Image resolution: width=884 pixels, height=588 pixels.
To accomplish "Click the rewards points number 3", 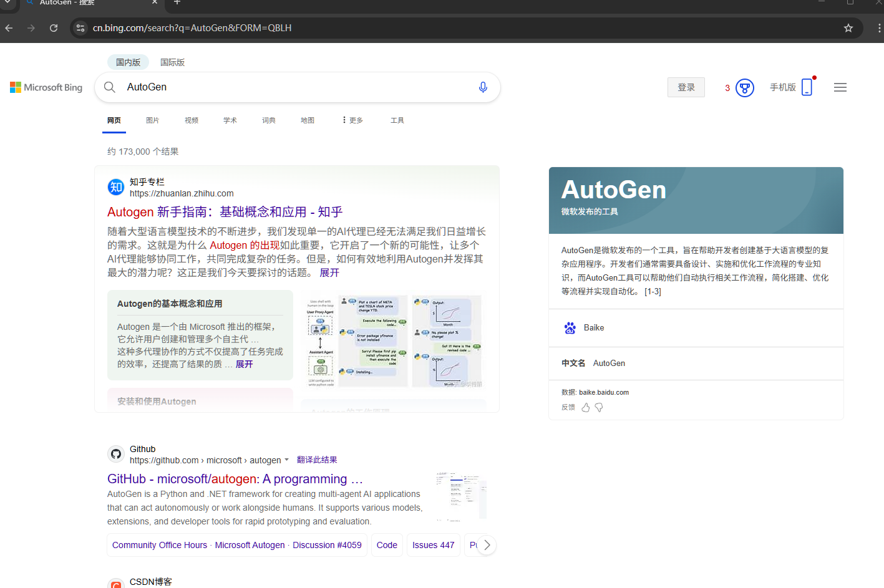I will click(x=727, y=88).
